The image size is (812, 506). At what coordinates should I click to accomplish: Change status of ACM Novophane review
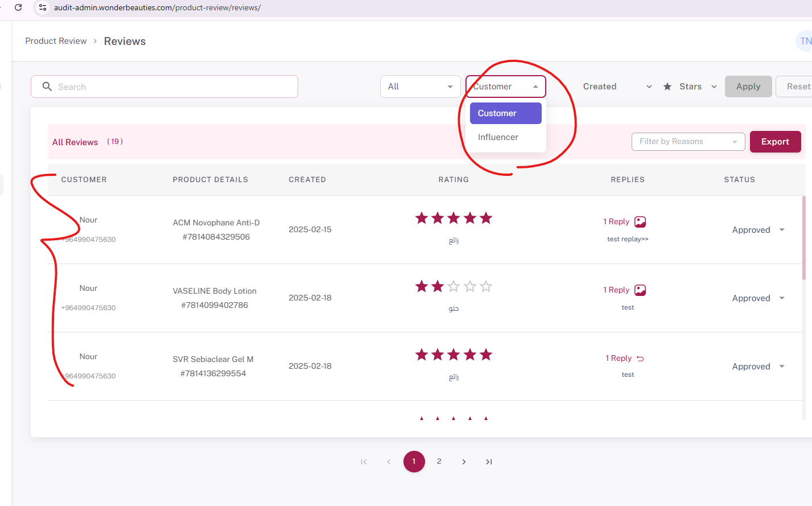[x=758, y=230]
